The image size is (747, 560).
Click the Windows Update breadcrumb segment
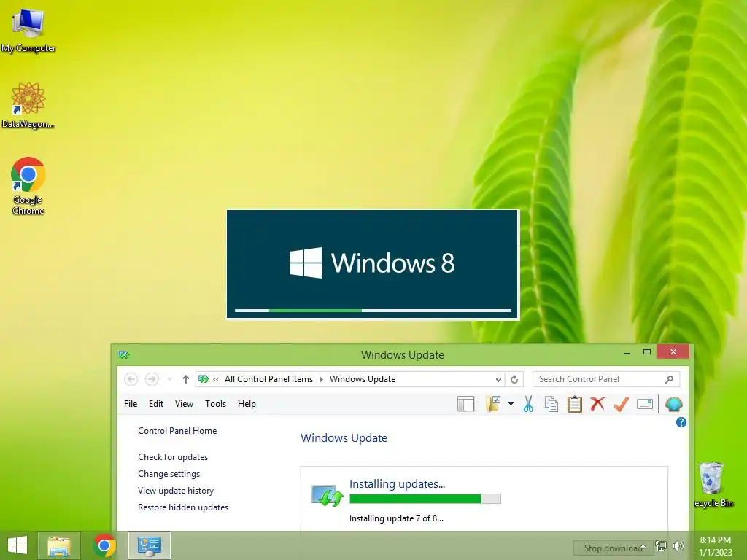(363, 379)
